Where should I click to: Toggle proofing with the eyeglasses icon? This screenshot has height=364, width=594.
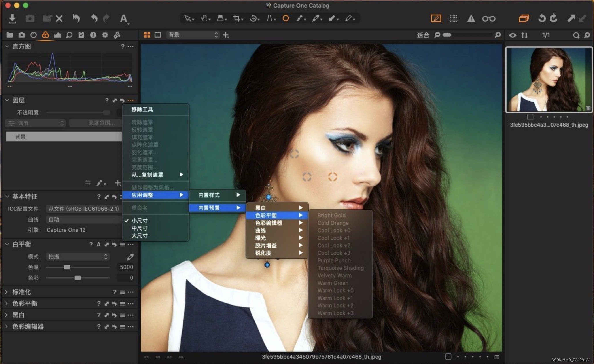click(x=489, y=19)
